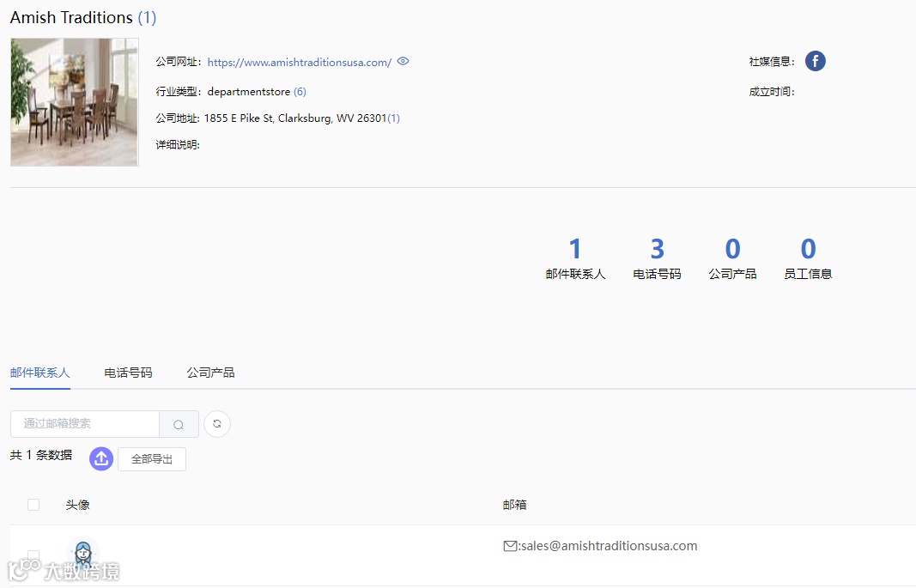Switch to the 邮件联系人 tab
The image size is (916, 588).
[x=39, y=373]
